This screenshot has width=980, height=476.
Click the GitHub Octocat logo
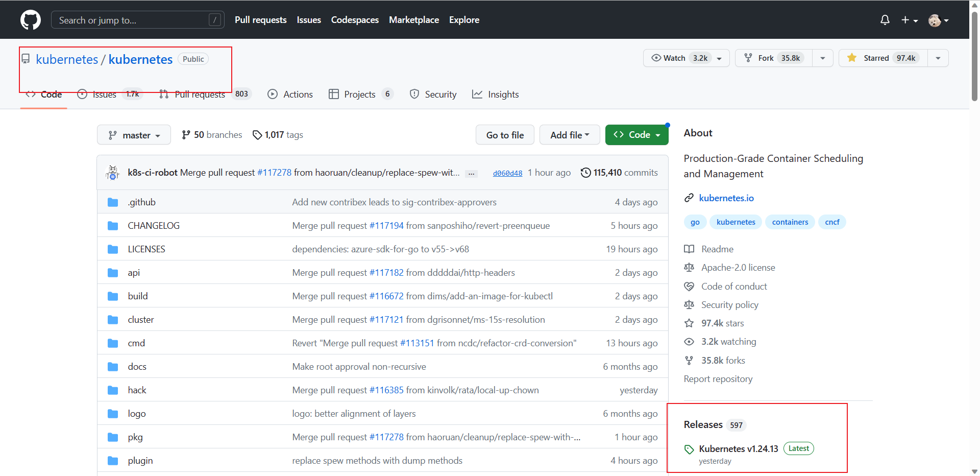(31, 20)
